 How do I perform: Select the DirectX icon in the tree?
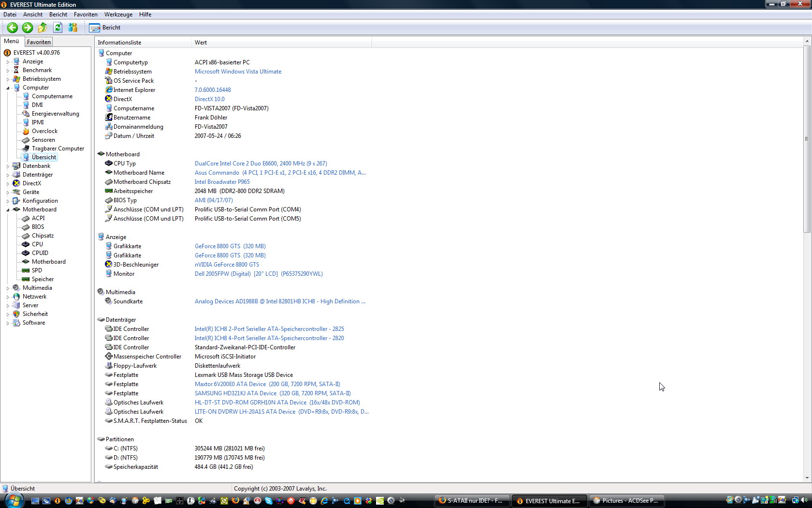click(x=16, y=183)
